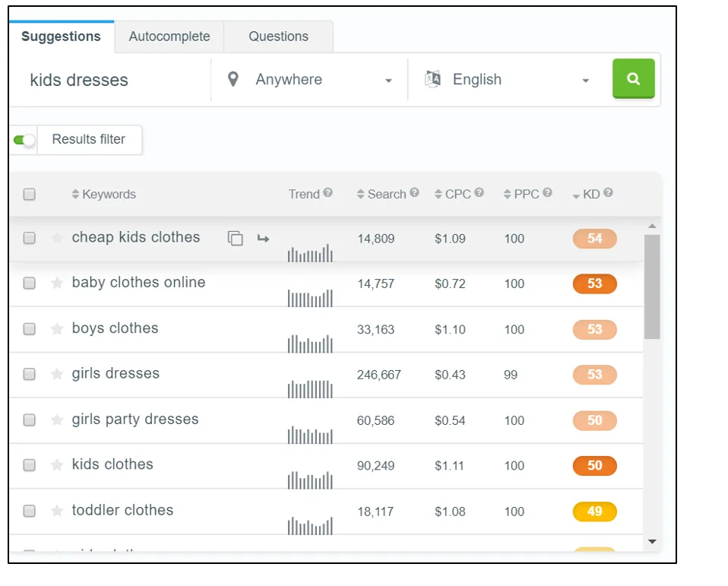
Task: Click the green search button
Action: click(x=633, y=79)
